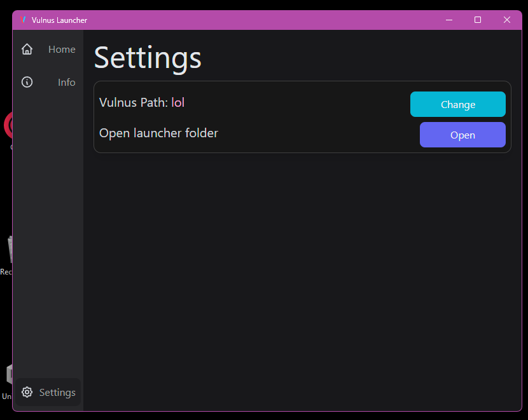Viewport: 528px width, 420px height.
Task: Click the Settings gear icon
Action: pos(27,392)
